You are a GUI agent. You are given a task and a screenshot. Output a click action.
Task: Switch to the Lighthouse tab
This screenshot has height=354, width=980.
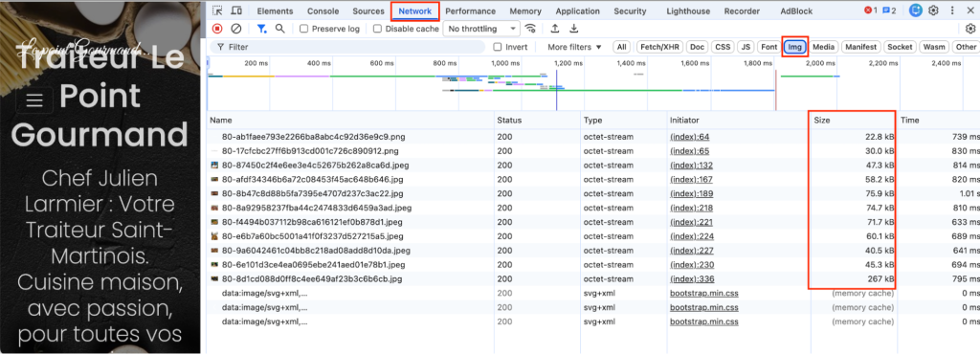pyautogui.click(x=688, y=11)
